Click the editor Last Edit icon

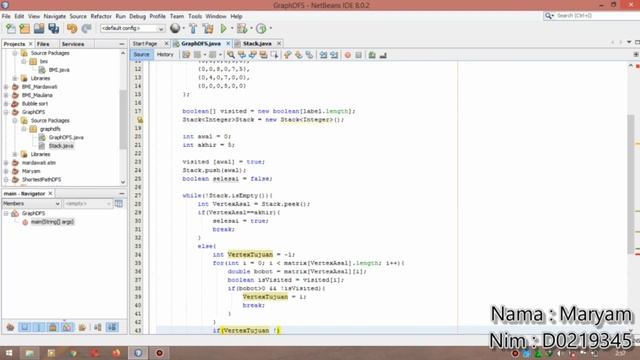[186, 55]
